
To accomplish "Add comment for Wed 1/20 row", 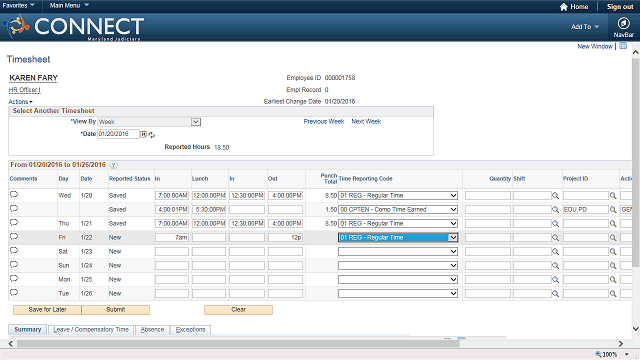I will [x=14, y=194].
